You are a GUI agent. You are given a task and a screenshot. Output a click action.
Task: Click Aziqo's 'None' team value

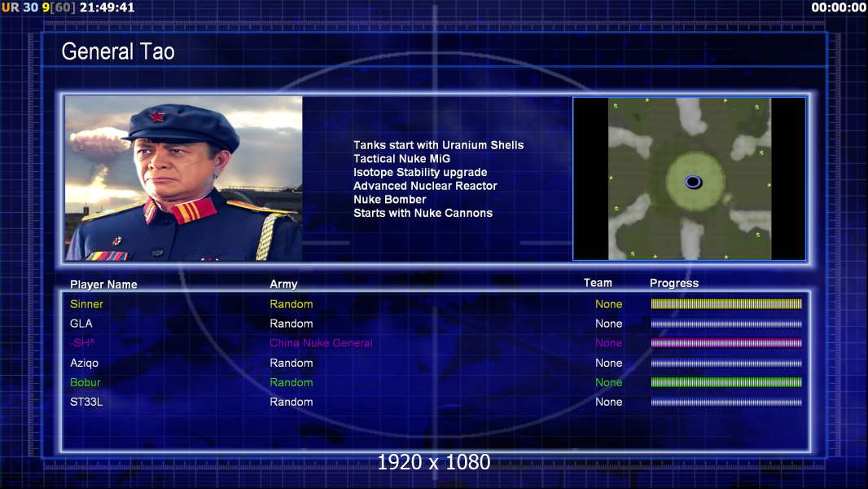click(x=608, y=363)
